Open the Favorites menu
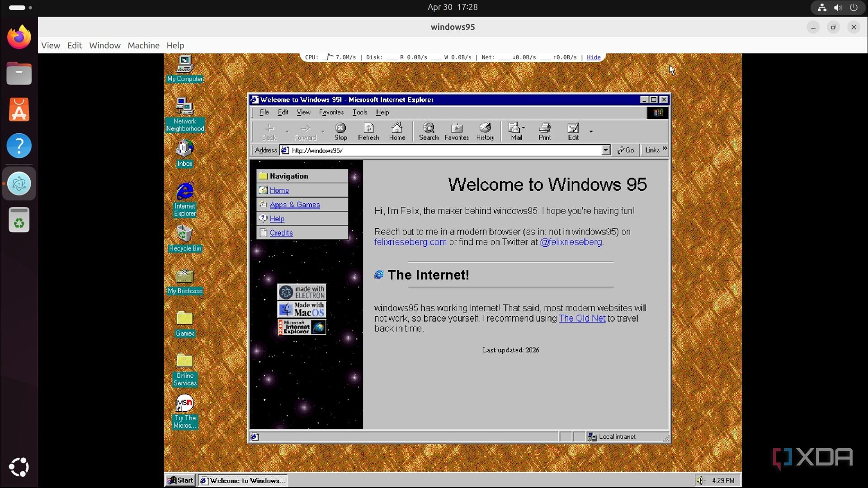The height and width of the screenshot is (488, 868). click(x=331, y=112)
